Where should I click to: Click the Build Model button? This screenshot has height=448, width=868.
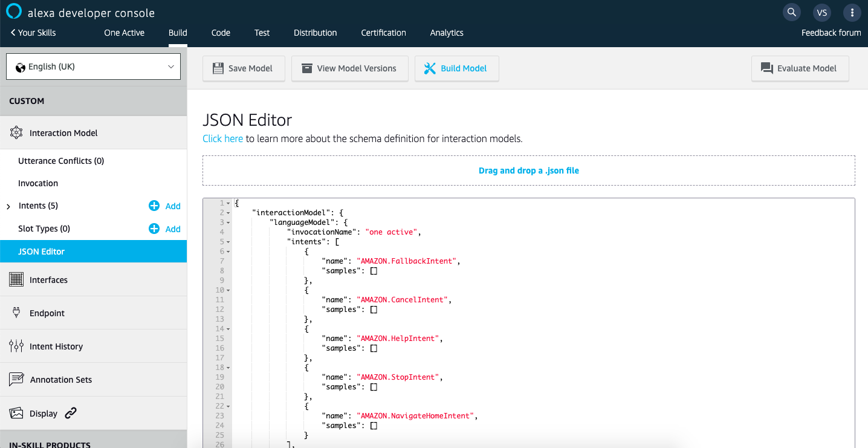[x=456, y=68]
